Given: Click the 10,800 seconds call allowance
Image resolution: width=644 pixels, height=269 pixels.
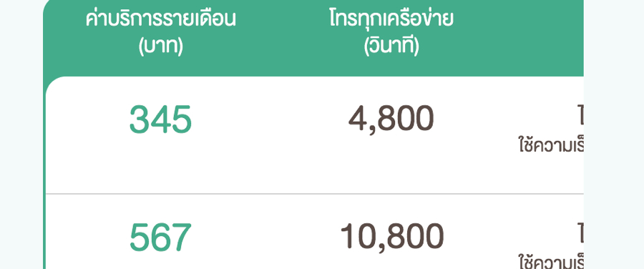Looking at the screenshot, I should (x=392, y=237).
